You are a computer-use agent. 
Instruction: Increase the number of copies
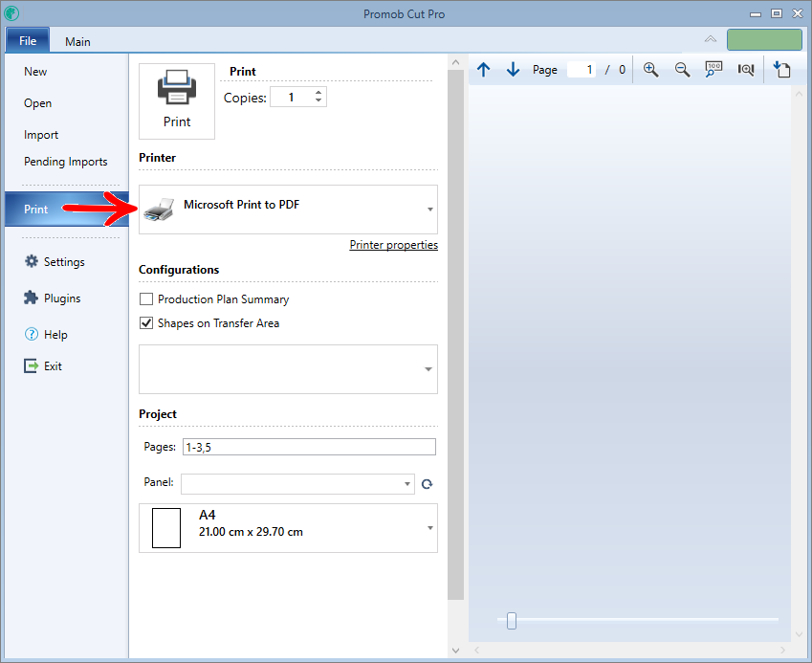tap(318, 93)
